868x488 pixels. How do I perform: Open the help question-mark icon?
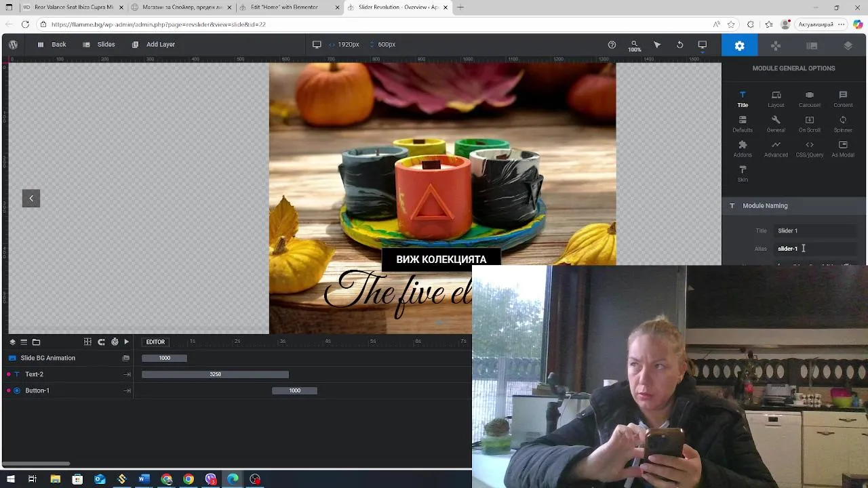click(612, 45)
